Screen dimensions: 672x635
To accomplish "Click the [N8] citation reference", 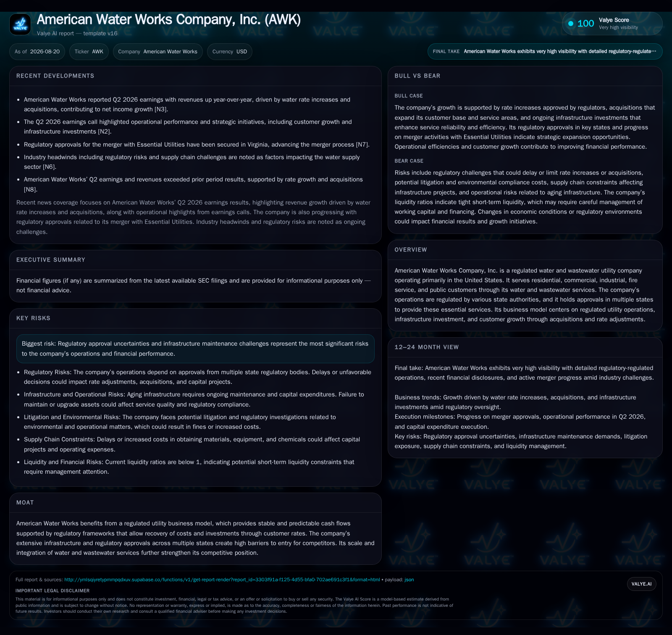I will [x=31, y=189].
